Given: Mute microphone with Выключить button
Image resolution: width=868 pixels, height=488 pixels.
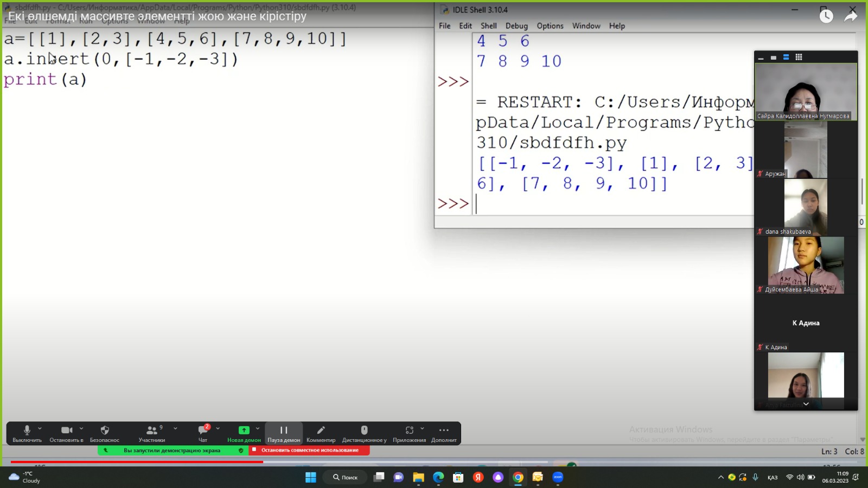Looking at the screenshot, I should (27, 433).
